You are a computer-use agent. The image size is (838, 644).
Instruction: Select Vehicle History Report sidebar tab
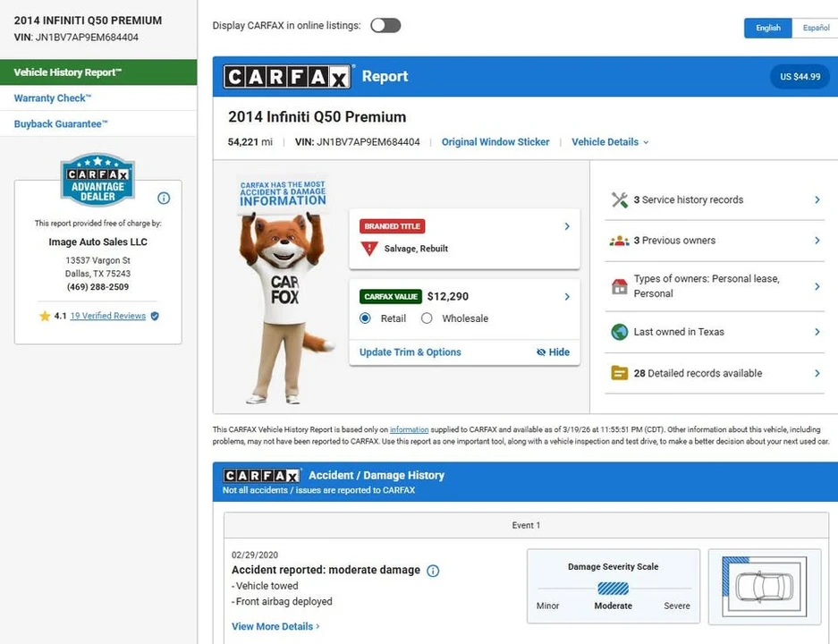pos(98,72)
